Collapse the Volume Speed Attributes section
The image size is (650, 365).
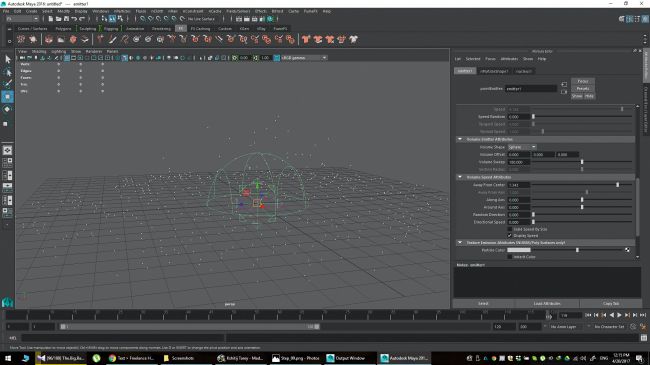tap(460, 177)
